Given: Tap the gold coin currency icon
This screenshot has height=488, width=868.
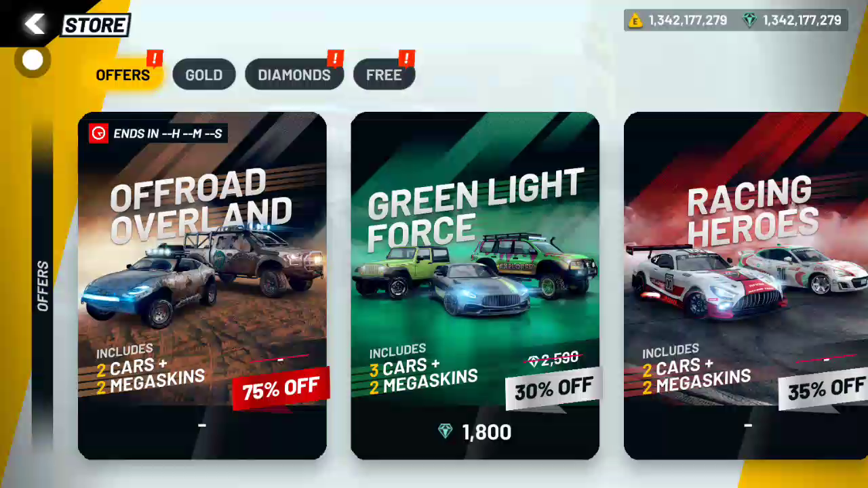Looking at the screenshot, I should (x=635, y=20).
